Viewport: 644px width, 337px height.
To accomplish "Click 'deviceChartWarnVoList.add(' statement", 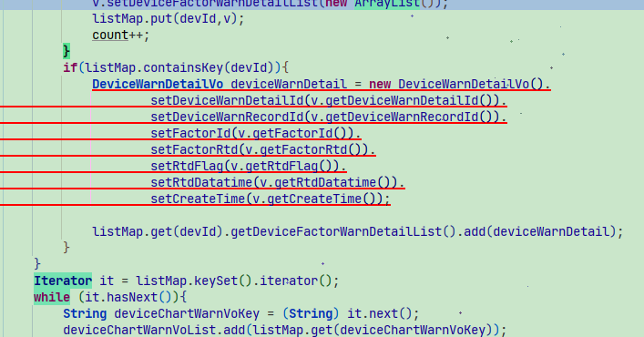I will pos(158,330).
